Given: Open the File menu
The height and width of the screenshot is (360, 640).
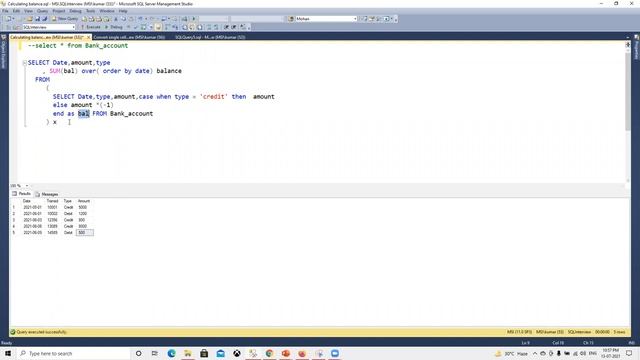Looking at the screenshot, I should coord(5,11).
